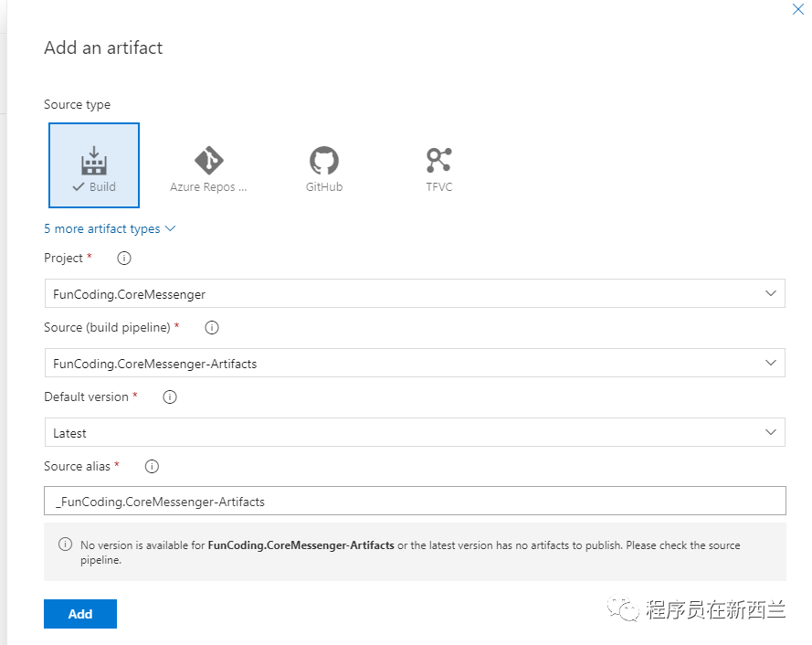812x645 pixels.
Task: Expand 5 more artifact types
Action: click(110, 228)
